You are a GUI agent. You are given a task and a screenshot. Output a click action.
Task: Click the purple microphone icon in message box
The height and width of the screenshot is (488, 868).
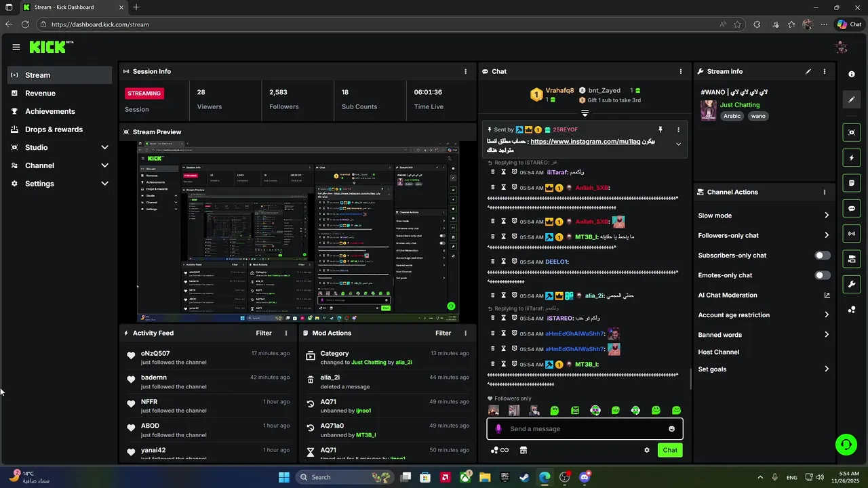click(498, 429)
